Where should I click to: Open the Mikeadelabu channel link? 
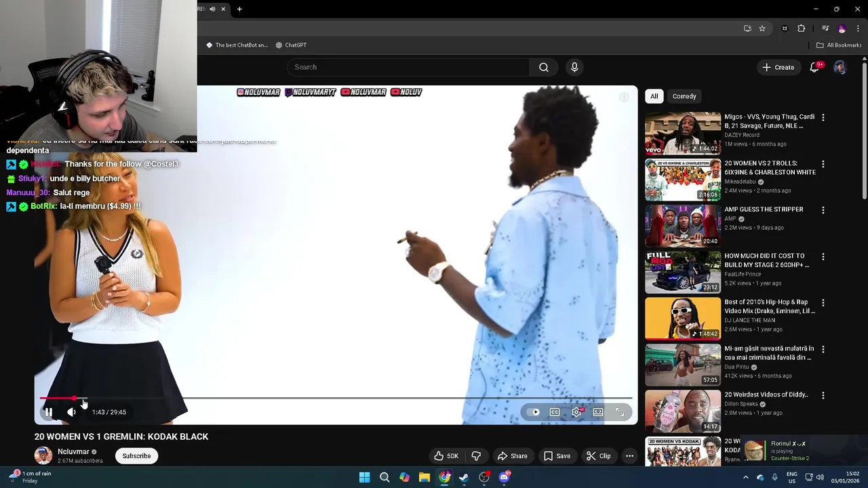740,182
